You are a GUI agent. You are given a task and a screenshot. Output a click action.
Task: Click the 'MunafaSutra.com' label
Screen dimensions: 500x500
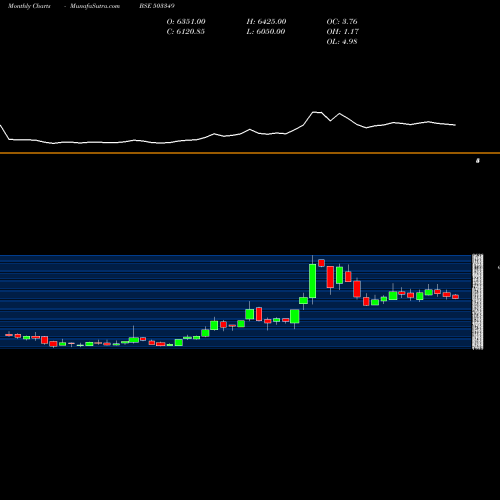95,6
